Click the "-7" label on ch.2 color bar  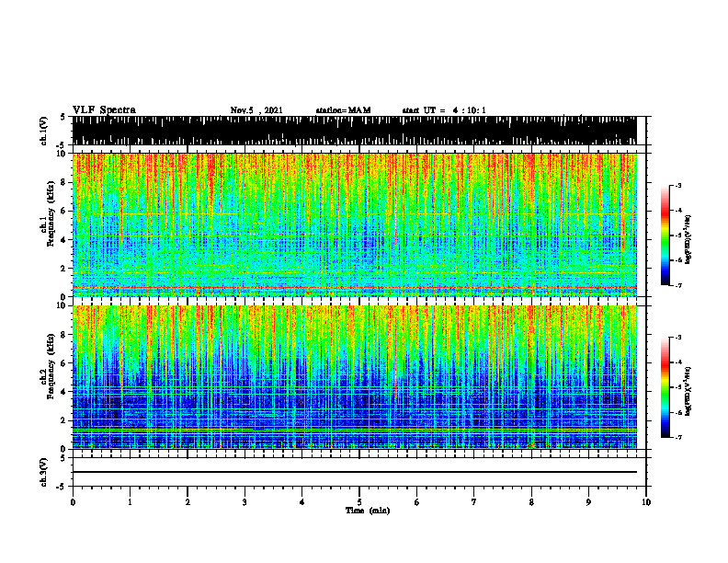click(x=678, y=438)
